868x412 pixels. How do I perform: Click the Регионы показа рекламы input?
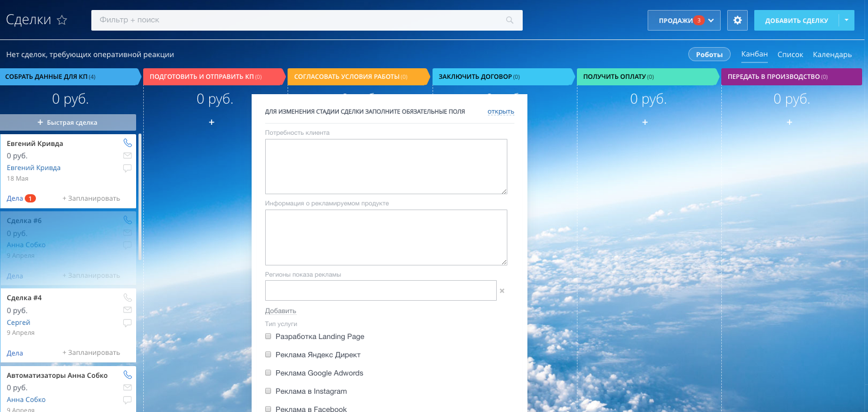point(381,291)
